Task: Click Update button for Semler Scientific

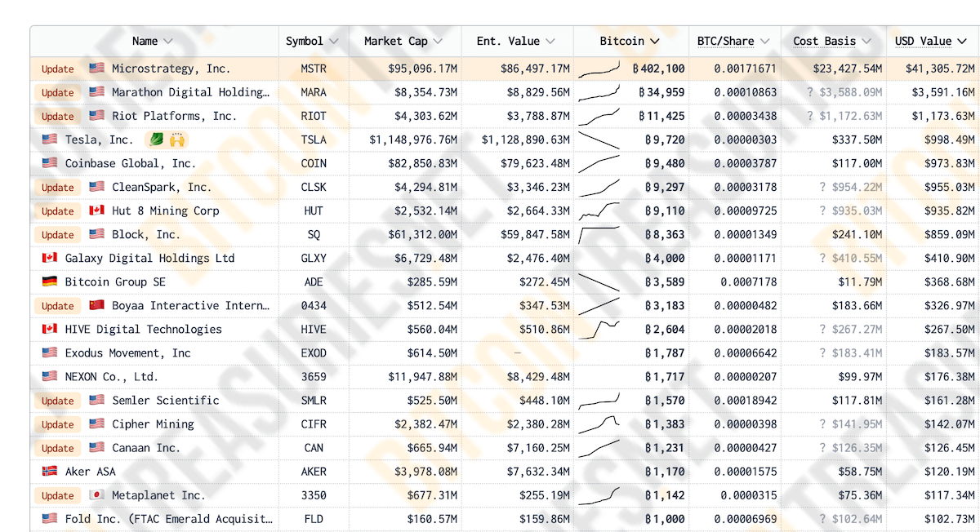Action: pyautogui.click(x=58, y=401)
